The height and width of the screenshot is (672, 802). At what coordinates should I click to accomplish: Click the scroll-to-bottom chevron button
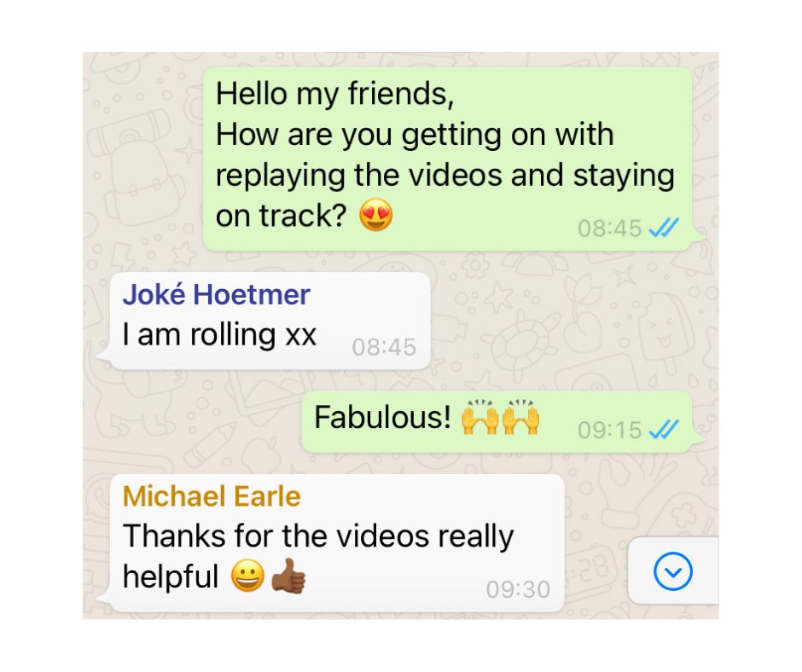[672, 571]
